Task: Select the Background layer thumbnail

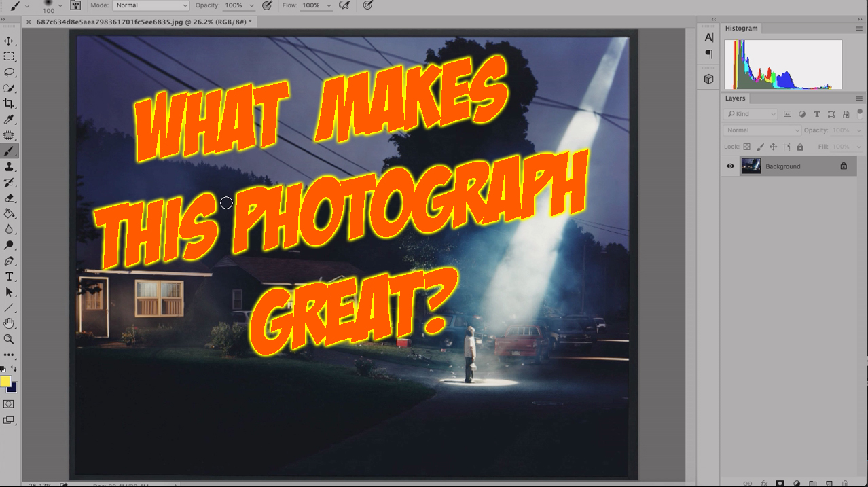Action: coord(751,166)
